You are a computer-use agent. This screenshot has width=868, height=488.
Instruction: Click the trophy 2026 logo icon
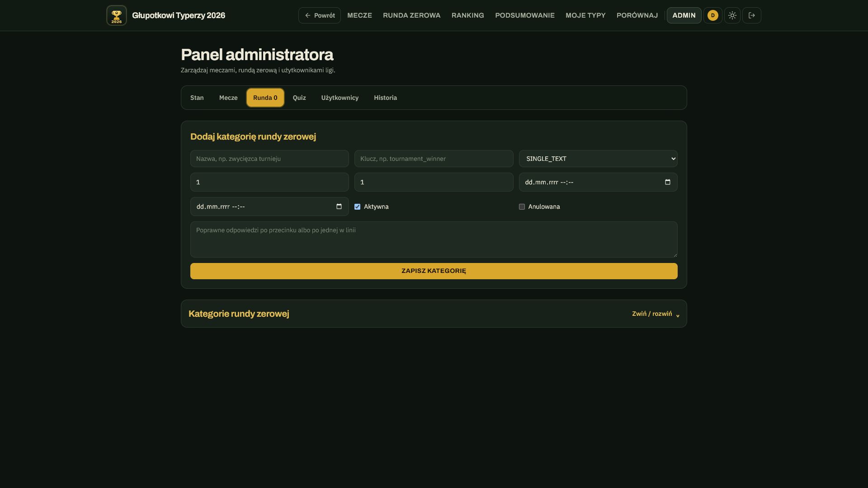click(x=117, y=15)
